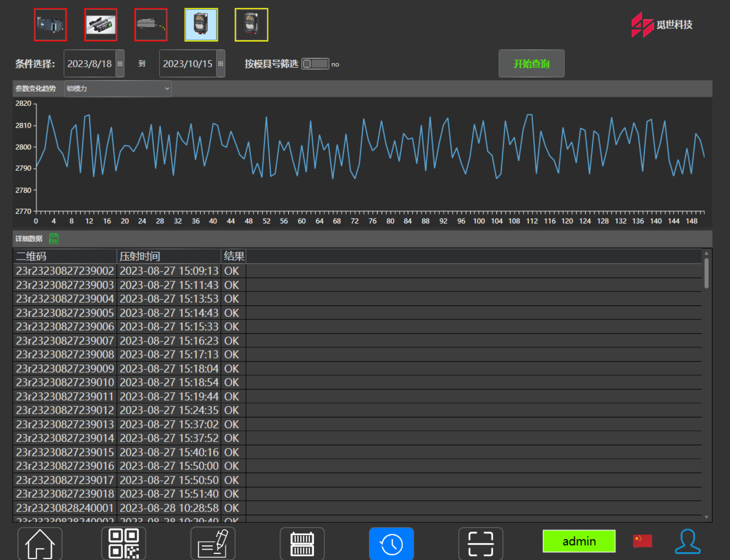Click the scan frame icon

tap(480, 544)
